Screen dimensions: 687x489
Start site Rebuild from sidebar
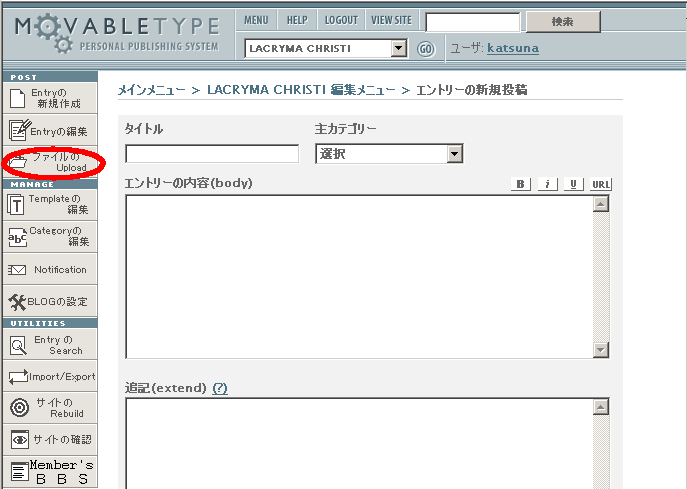49,408
